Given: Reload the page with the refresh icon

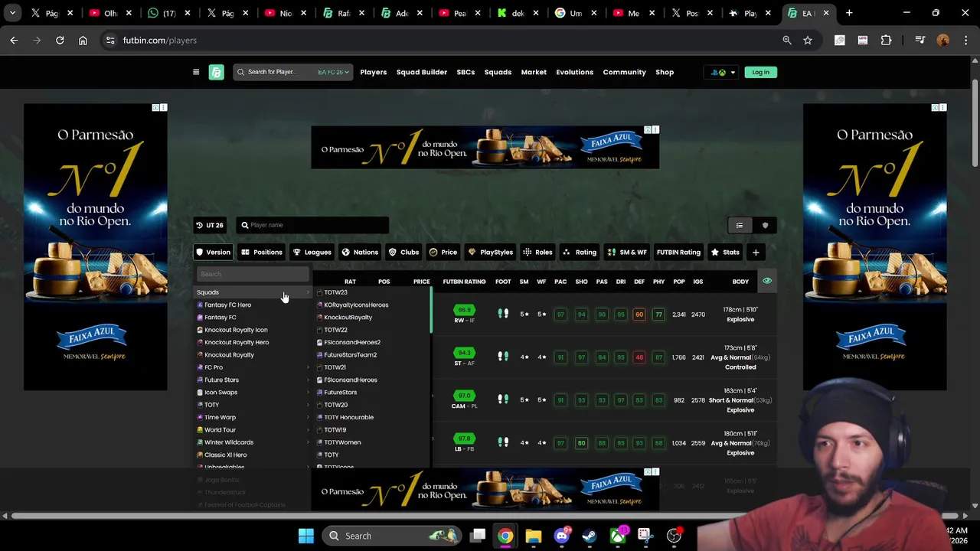Looking at the screenshot, I should (60, 40).
